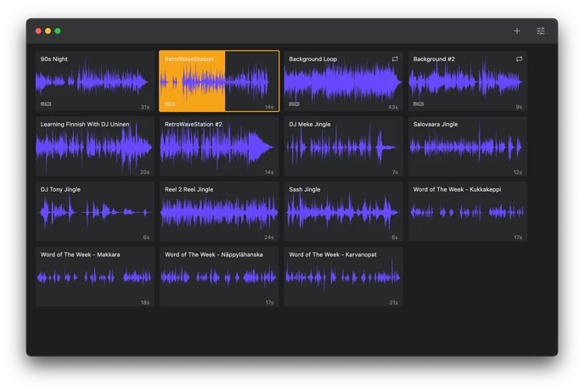
Task: Click the red close window button
Action: coord(38,31)
